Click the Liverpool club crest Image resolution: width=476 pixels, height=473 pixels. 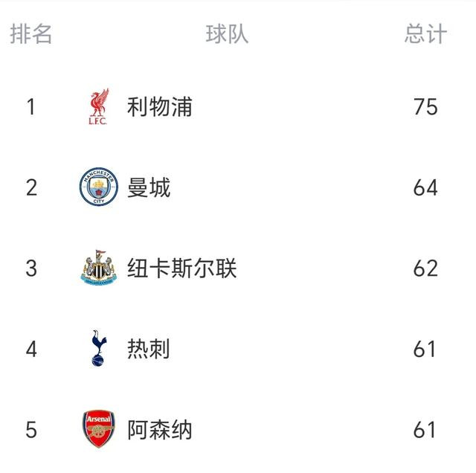98,107
